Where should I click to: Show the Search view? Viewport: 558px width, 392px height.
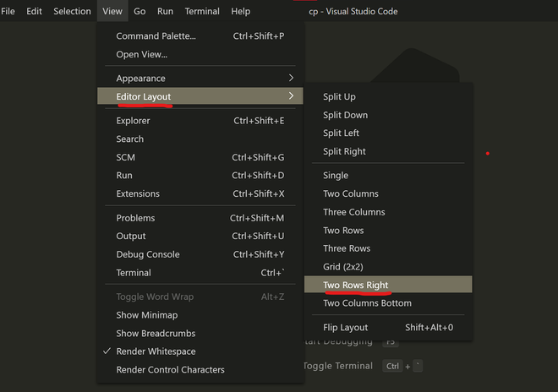click(200, 139)
